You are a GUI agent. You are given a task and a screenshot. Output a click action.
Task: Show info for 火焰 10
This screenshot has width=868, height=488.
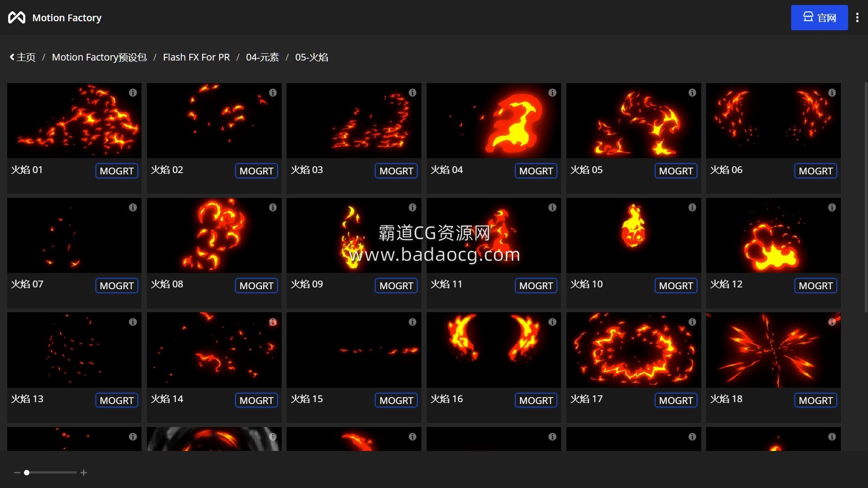click(692, 207)
